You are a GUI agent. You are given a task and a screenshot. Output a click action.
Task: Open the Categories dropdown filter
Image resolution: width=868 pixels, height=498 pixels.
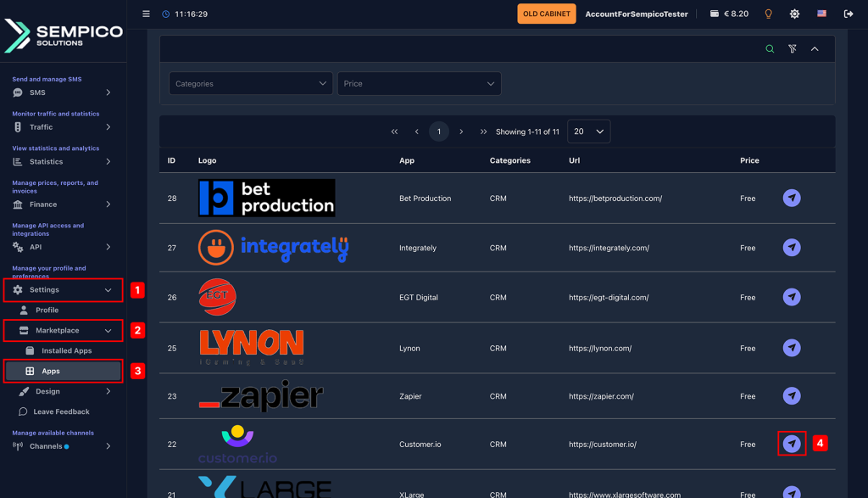click(251, 84)
